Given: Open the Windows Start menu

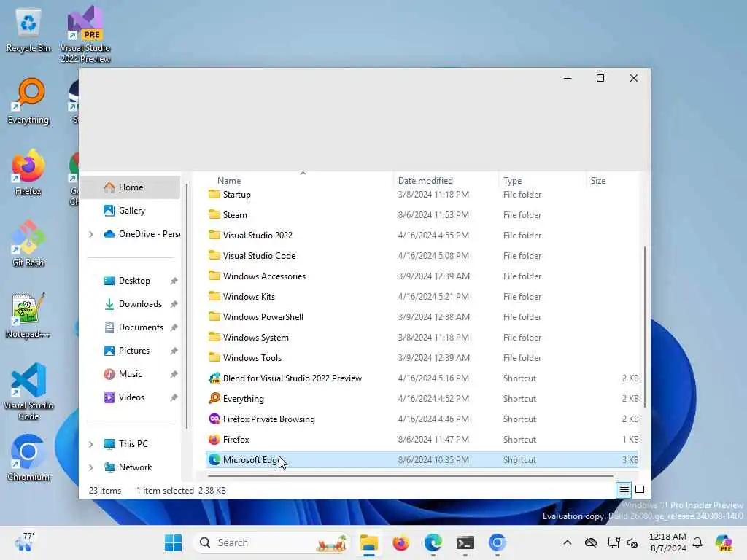Looking at the screenshot, I should click(x=173, y=542).
